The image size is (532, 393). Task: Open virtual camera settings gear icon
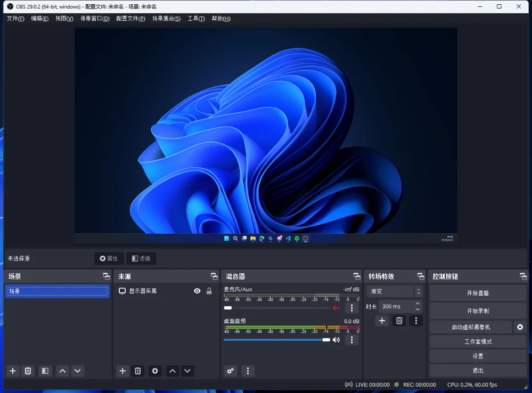coord(520,327)
